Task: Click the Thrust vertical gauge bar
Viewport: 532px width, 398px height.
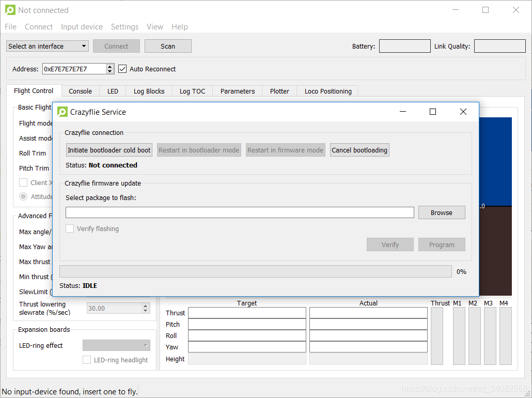Action: pos(437,336)
